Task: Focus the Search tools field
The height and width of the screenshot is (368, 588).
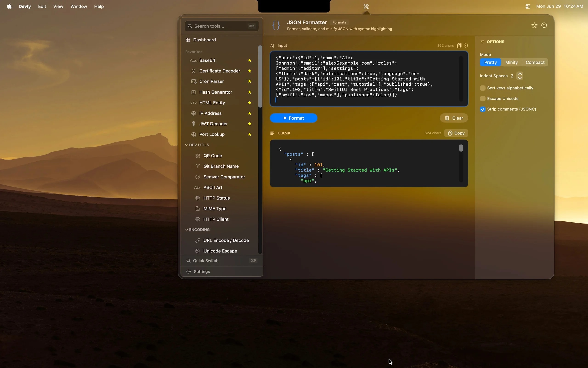Action: click(x=222, y=26)
